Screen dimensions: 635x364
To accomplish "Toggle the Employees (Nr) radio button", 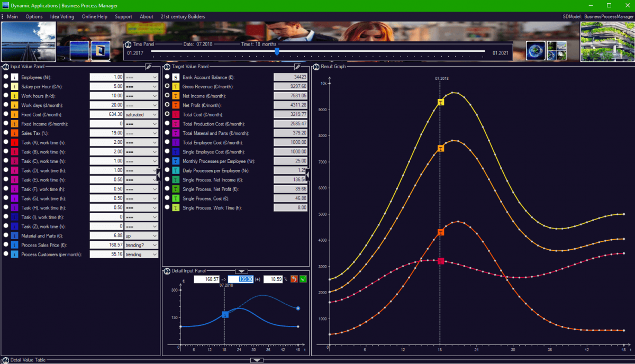I will (6, 77).
